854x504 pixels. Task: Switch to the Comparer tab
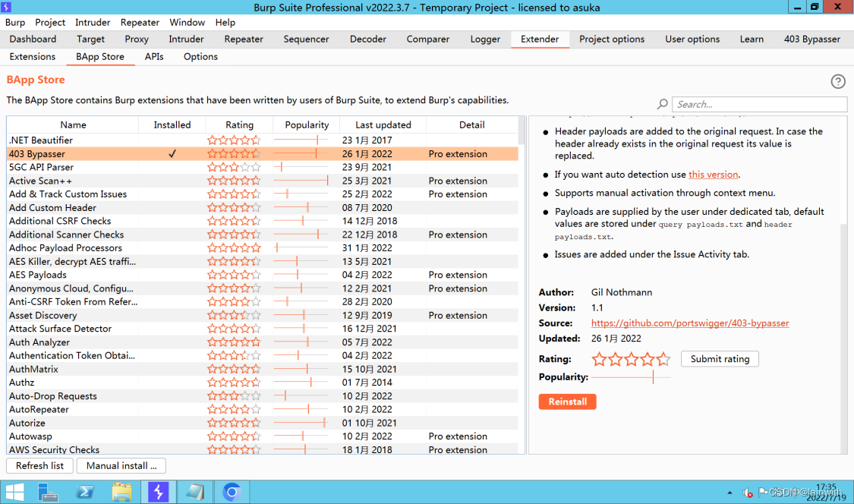(427, 39)
